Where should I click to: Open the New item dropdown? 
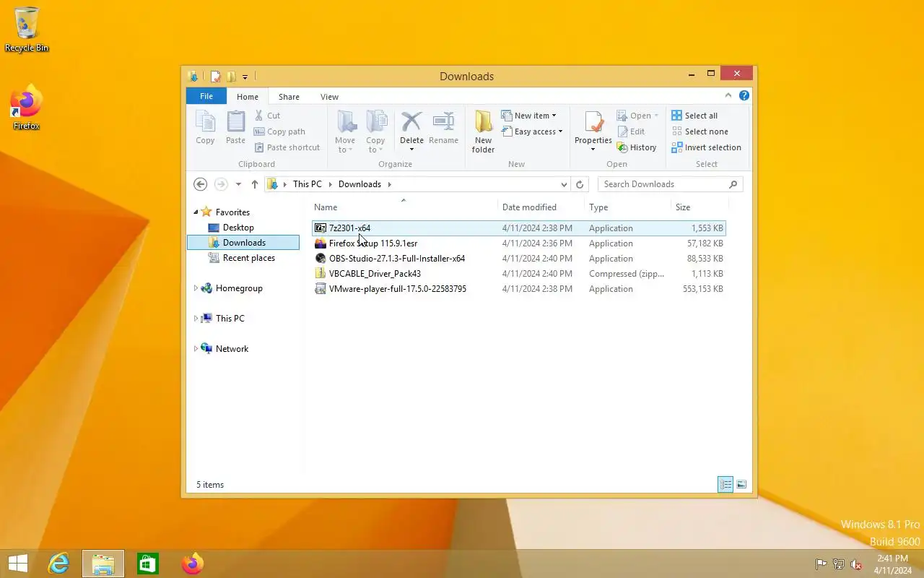pyautogui.click(x=528, y=116)
